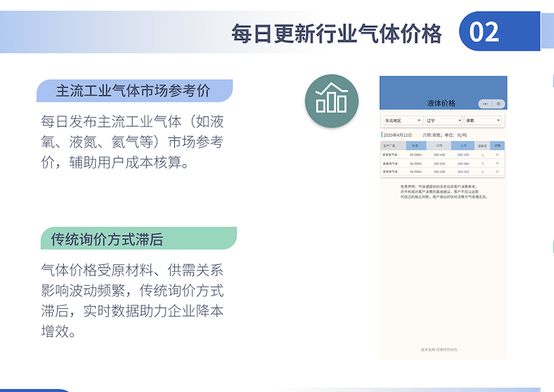The image size is (554, 392).
Task: Click the 300-400 price cell
Action: click(439, 154)
